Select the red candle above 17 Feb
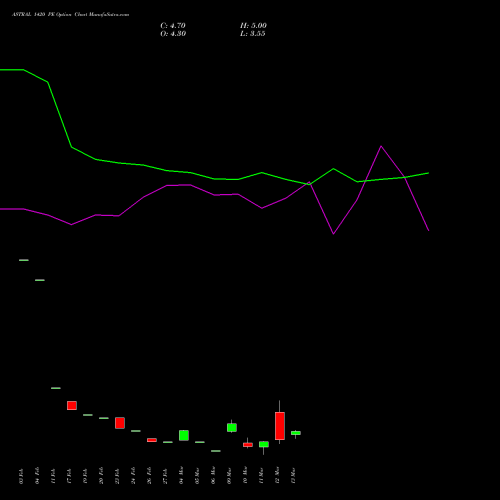500x500 pixels. (x=72, y=406)
